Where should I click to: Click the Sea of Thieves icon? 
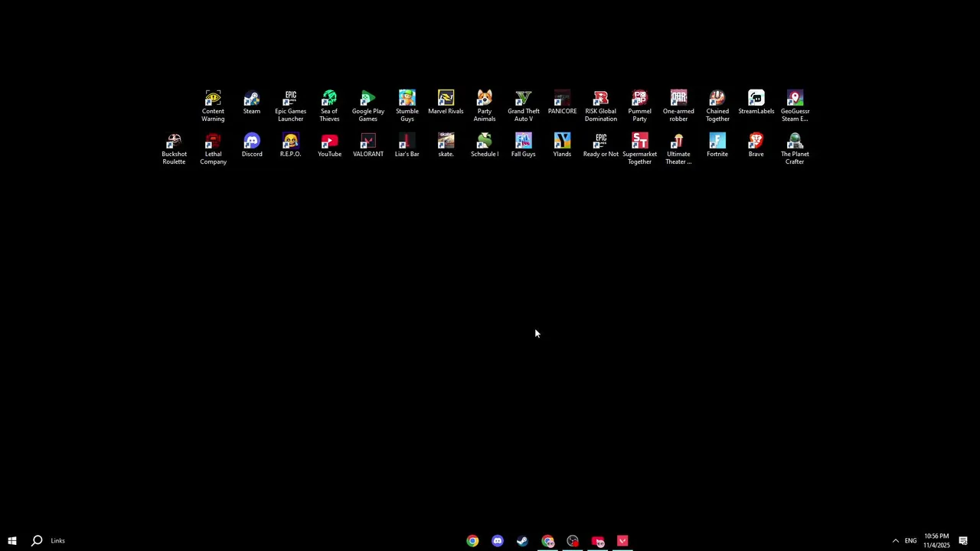[x=329, y=106]
